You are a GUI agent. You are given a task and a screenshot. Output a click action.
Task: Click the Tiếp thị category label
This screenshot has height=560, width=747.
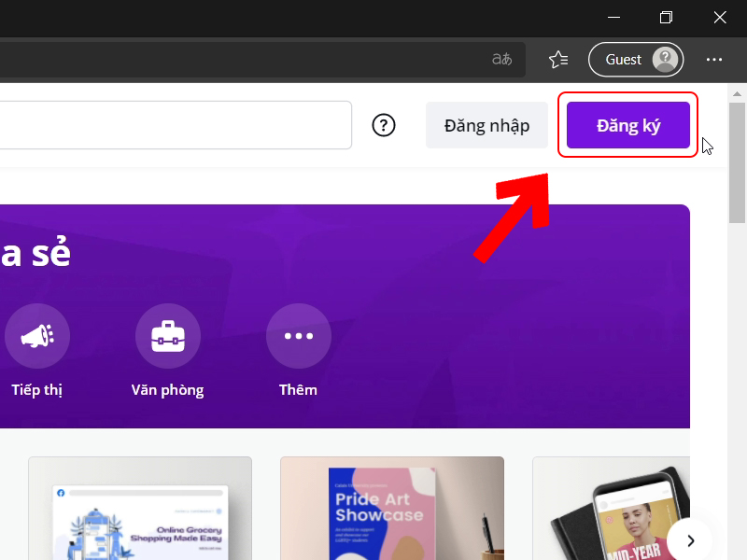(x=37, y=390)
